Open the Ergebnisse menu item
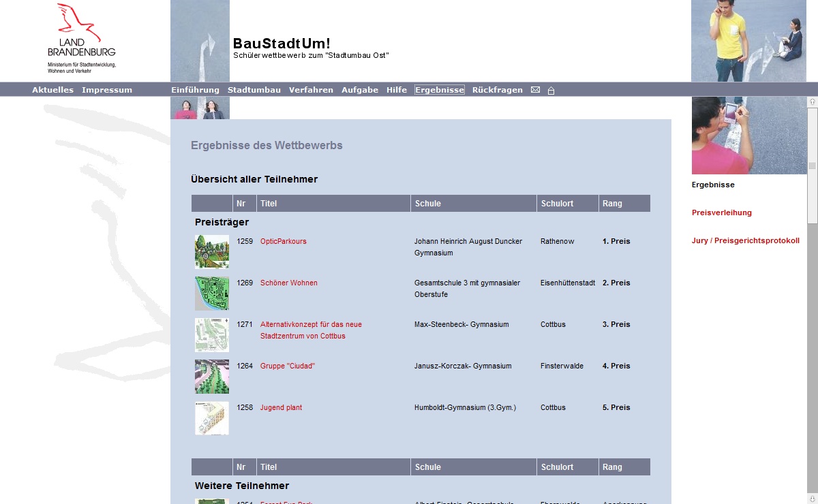Viewport: 818px width, 504px height. (x=440, y=90)
